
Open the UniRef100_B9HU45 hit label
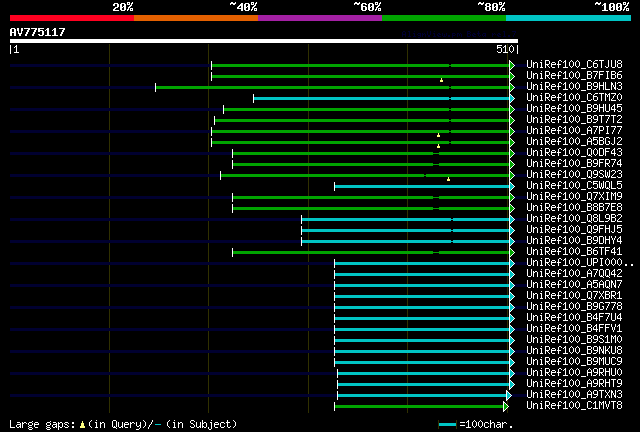(x=574, y=109)
